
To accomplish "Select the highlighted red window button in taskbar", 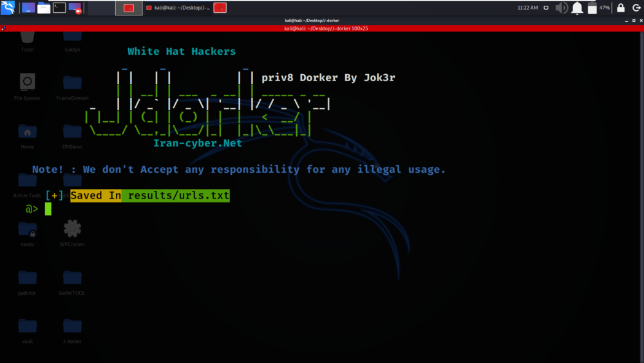I will pyautogui.click(x=129, y=8).
